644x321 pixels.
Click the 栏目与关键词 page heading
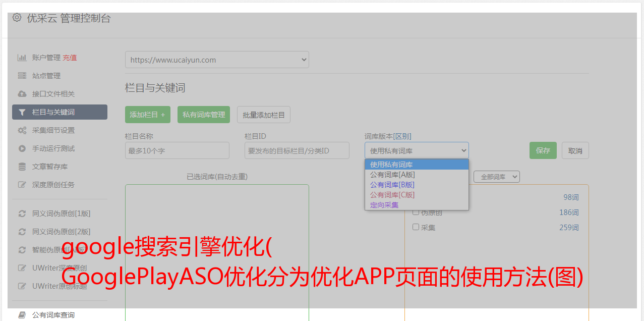tap(155, 88)
